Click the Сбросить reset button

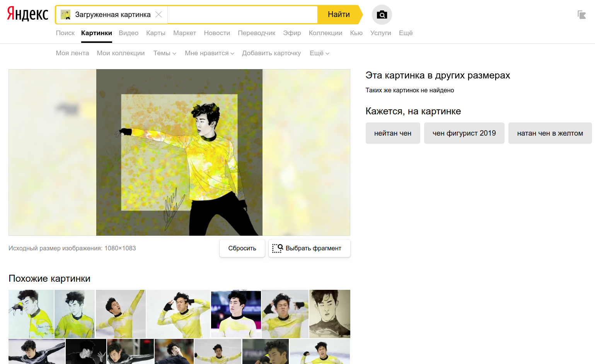pyautogui.click(x=242, y=248)
